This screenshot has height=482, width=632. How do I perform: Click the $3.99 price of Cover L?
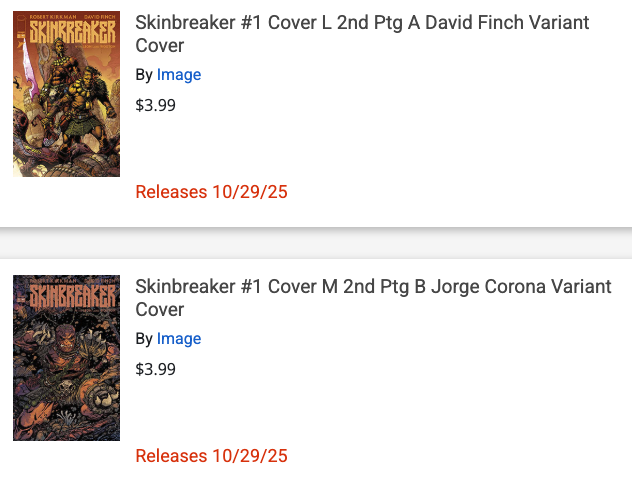pos(155,105)
